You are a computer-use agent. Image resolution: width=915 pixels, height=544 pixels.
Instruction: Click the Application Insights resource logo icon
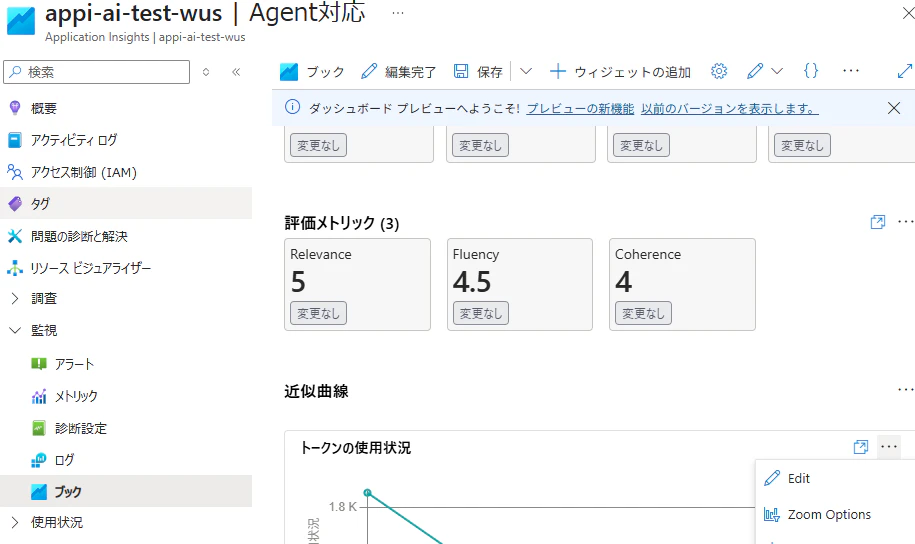[x=21, y=20]
